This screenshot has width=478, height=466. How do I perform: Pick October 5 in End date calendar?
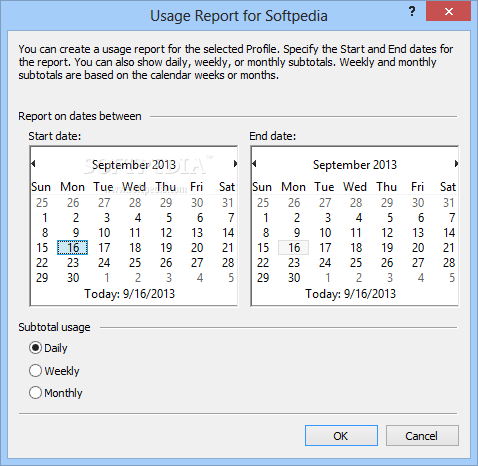point(452,278)
